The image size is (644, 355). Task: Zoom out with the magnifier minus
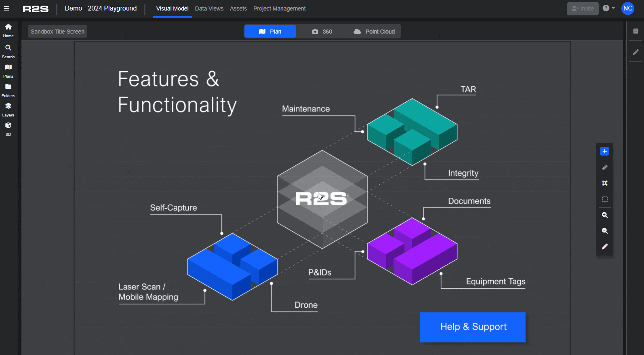[604, 231]
